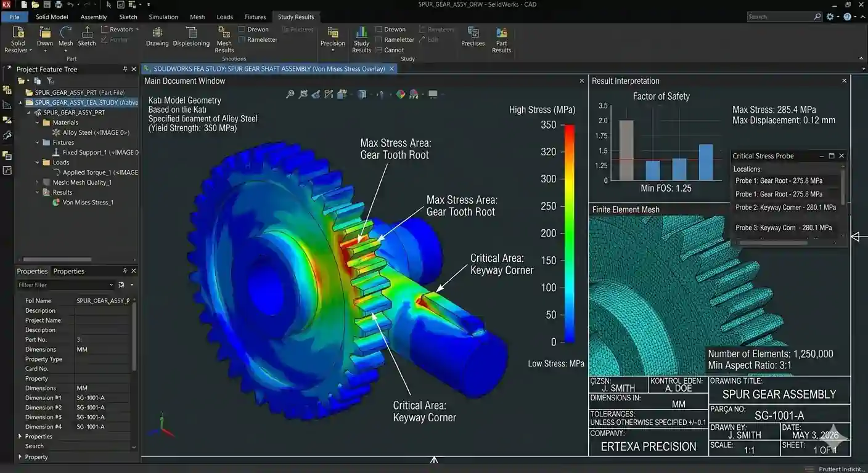Viewport: 868px width, 473px height.
Task: Open the Filter field dropdown arrow in Properties
Action: [111, 285]
